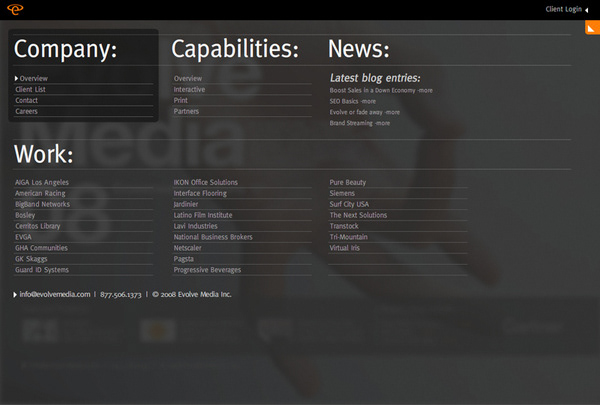Click the Latest blog entries heading
This screenshot has width=600, height=405.
pos(375,78)
